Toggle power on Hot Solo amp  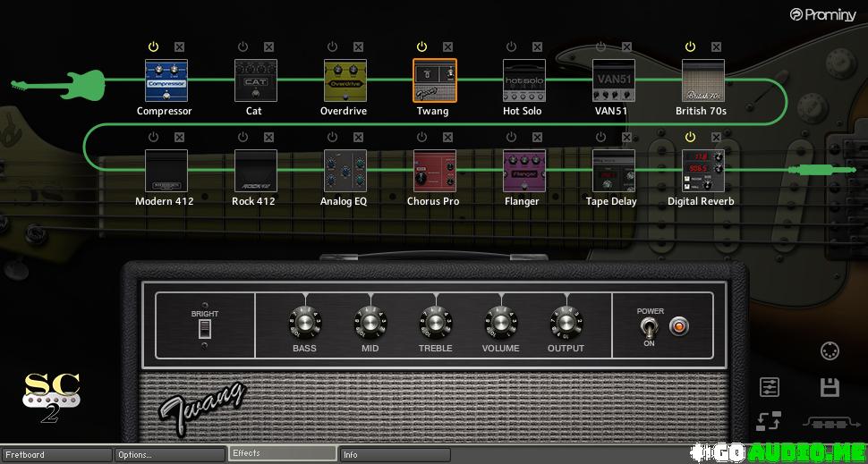pyautogui.click(x=512, y=46)
